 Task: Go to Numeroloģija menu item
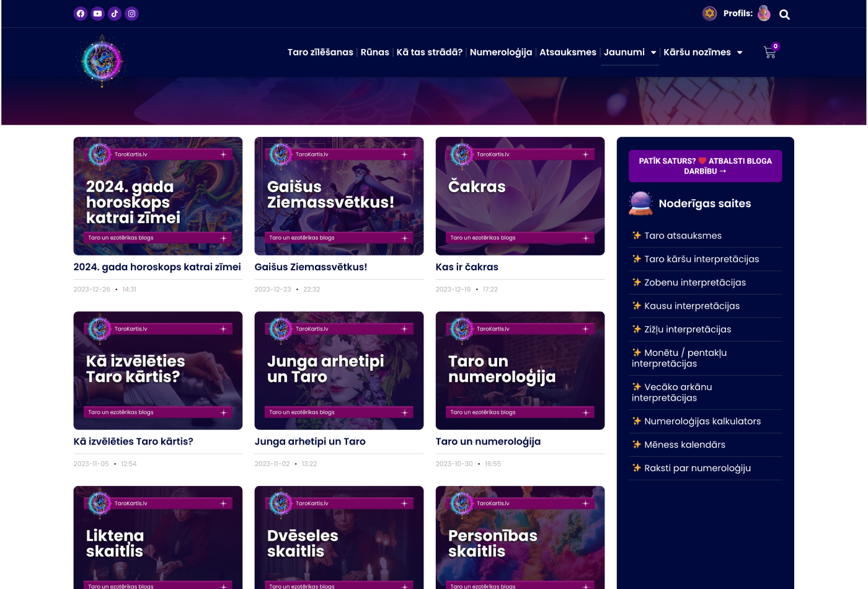coord(500,52)
